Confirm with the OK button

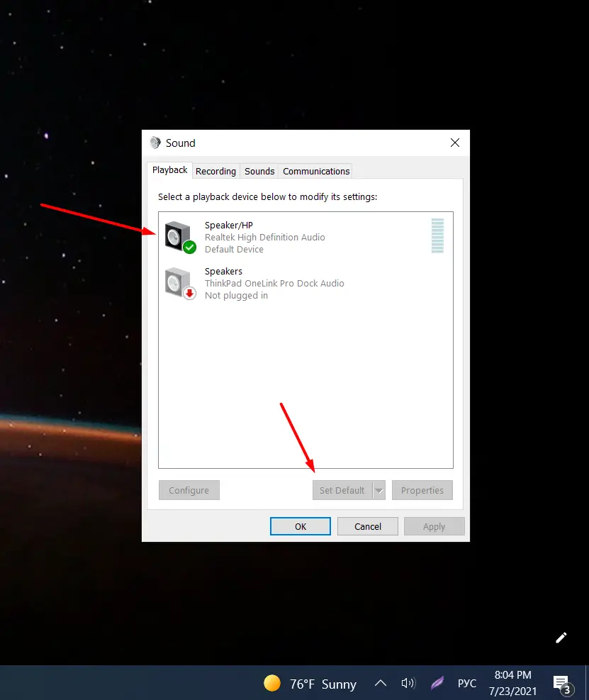click(301, 526)
